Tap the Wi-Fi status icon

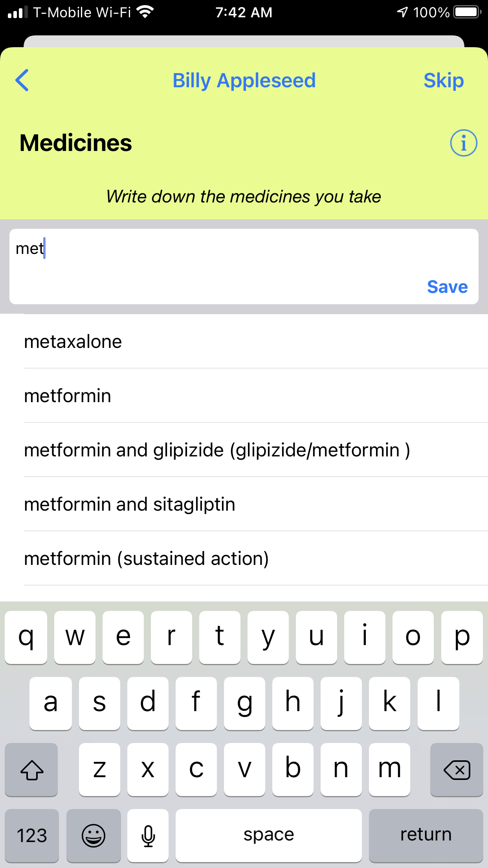tap(145, 12)
